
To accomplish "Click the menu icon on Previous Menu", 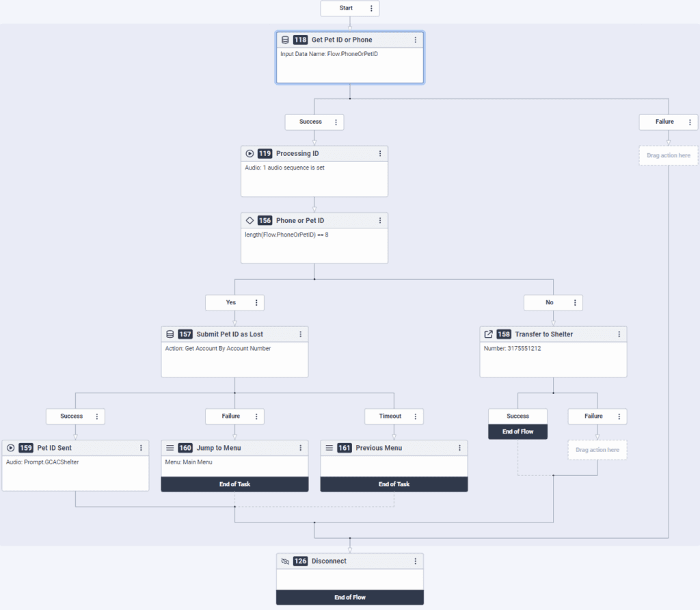I will pos(329,447).
